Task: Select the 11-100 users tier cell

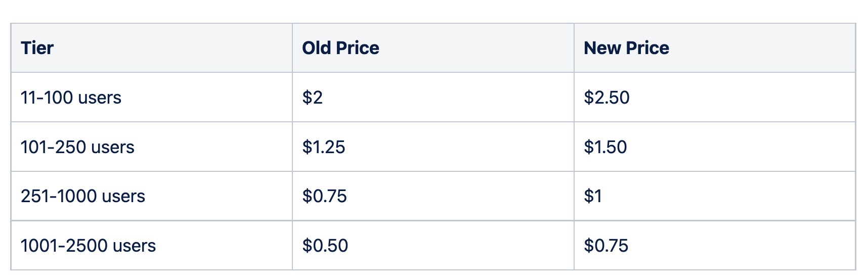Action: coord(152,97)
